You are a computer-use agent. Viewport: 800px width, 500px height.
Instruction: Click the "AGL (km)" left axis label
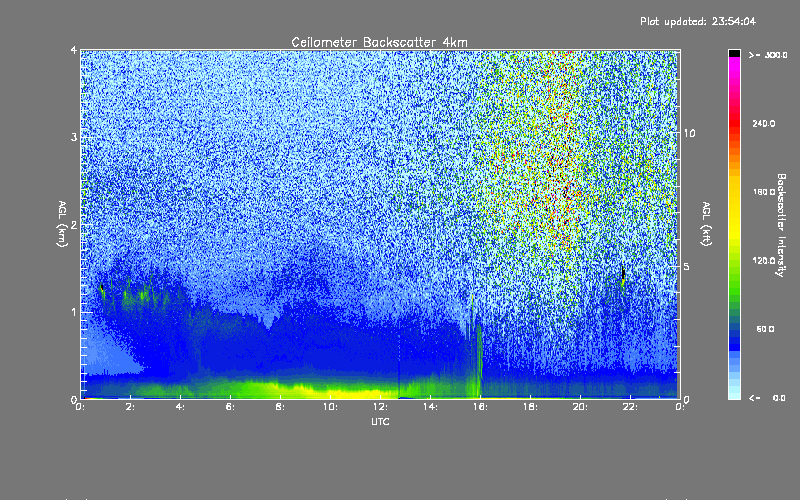63,224
